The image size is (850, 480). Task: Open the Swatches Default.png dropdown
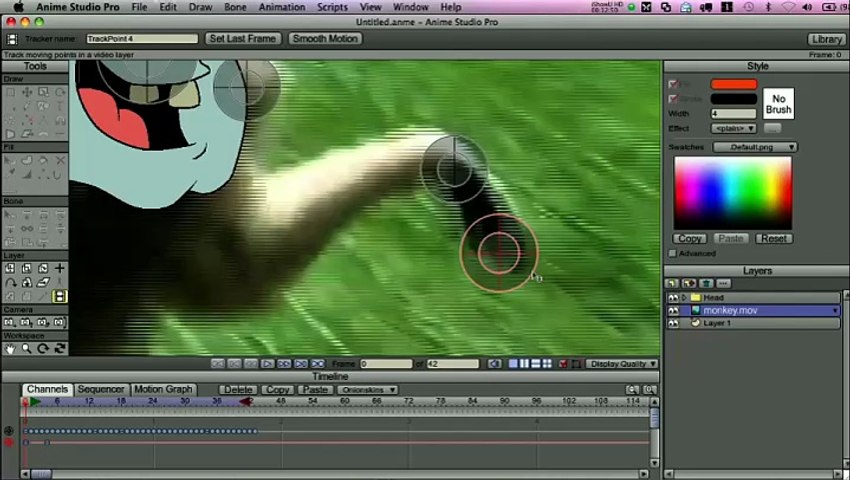coord(755,147)
